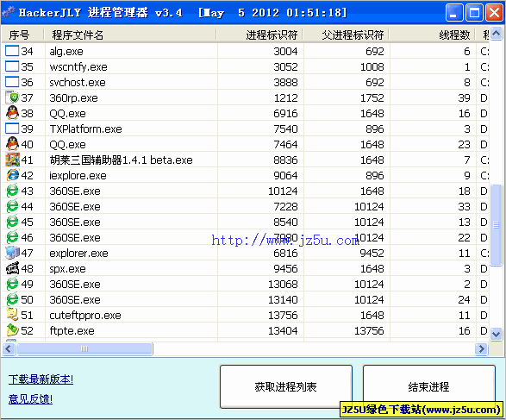
Task: Click the vertical scrollbar up arrow
Action: tap(496, 34)
